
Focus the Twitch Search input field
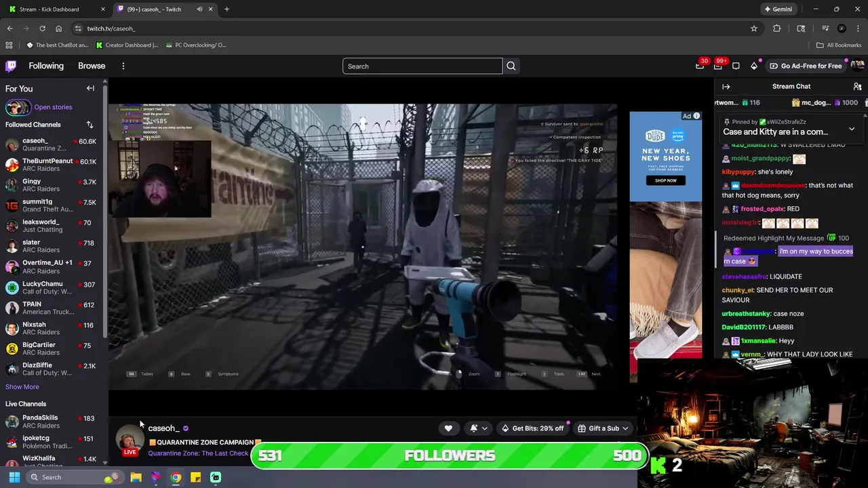(x=422, y=66)
